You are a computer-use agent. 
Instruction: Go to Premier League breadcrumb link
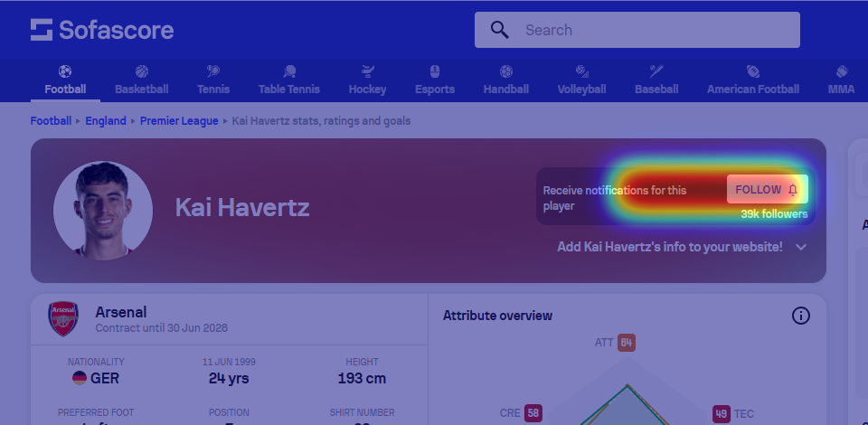(179, 120)
